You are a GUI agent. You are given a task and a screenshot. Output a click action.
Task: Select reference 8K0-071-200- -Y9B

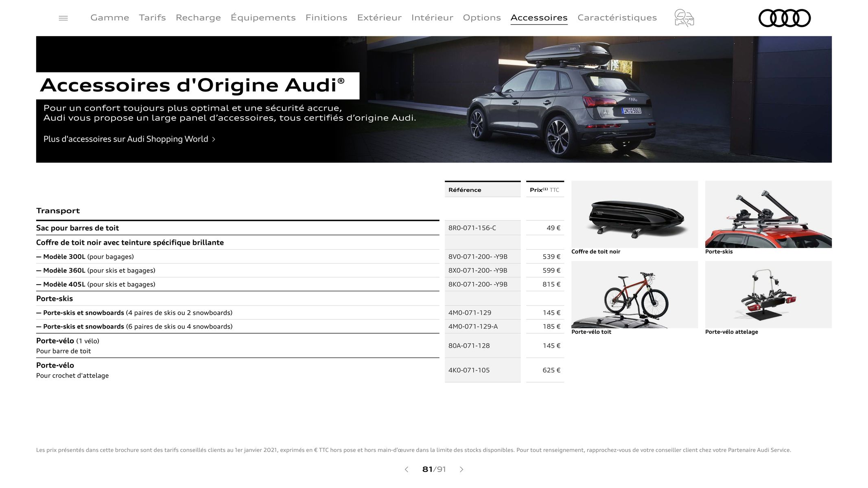pyautogui.click(x=478, y=284)
